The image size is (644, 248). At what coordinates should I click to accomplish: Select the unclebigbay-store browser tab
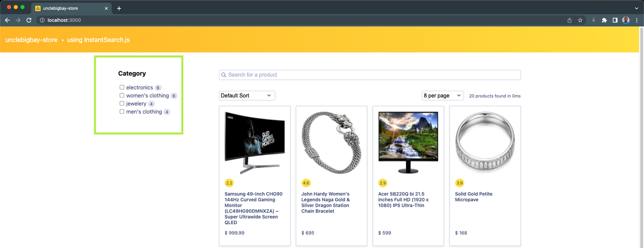(72, 8)
